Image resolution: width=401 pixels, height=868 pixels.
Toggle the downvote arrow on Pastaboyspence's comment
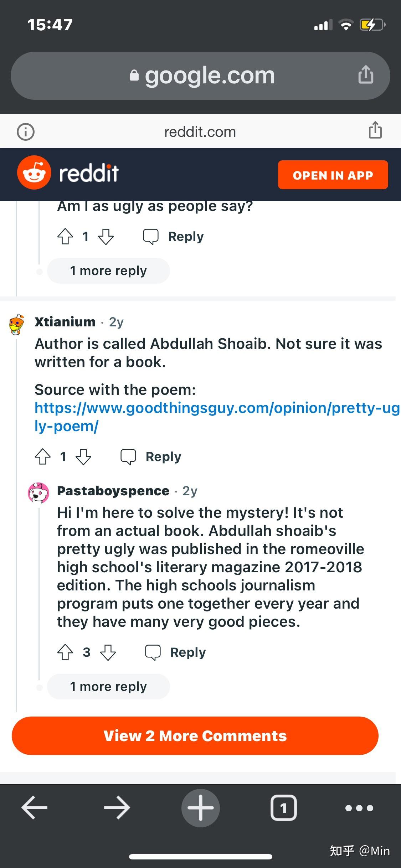tap(108, 652)
